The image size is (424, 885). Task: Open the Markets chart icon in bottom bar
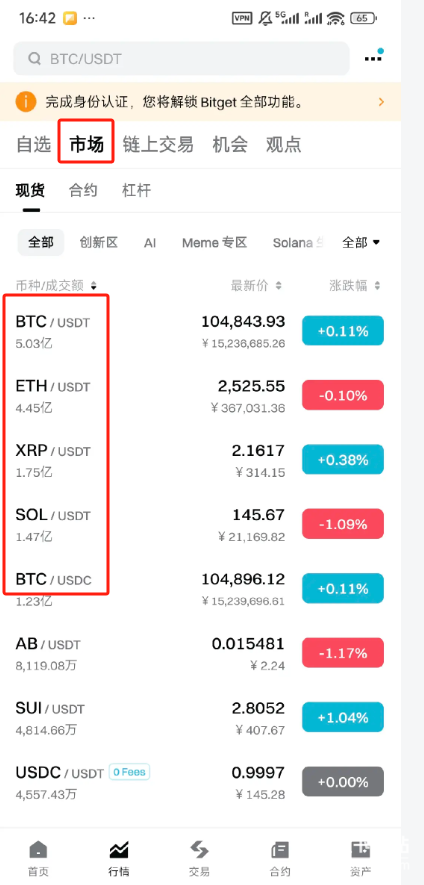pyautogui.click(x=119, y=849)
